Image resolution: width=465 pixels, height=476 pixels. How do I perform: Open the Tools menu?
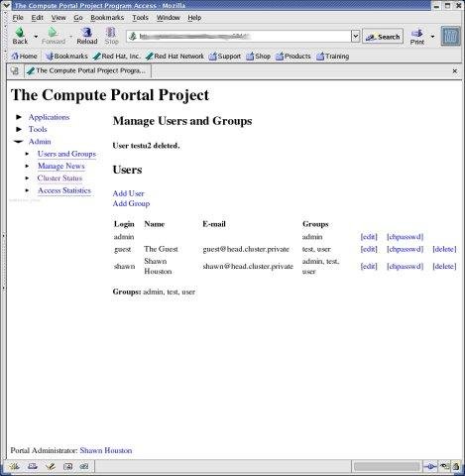click(x=140, y=18)
